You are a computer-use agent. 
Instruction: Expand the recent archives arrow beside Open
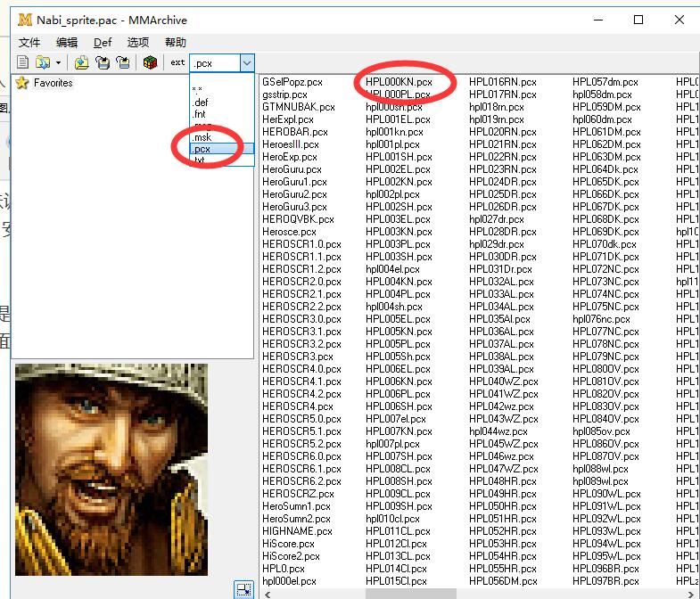(x=58, y=63)
